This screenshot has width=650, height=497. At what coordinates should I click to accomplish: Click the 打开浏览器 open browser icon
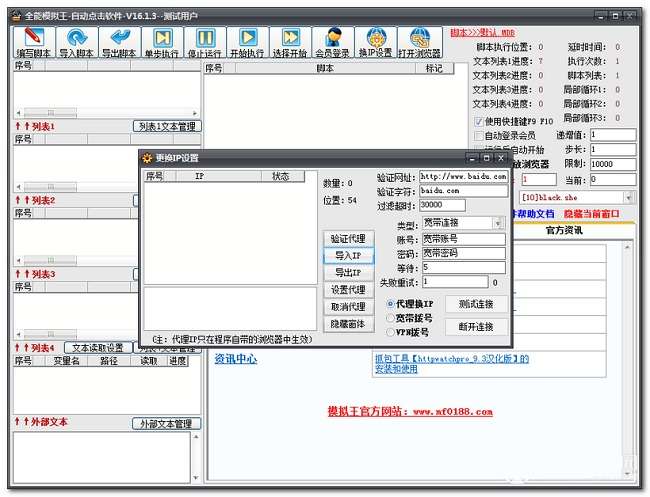(420, 42)
